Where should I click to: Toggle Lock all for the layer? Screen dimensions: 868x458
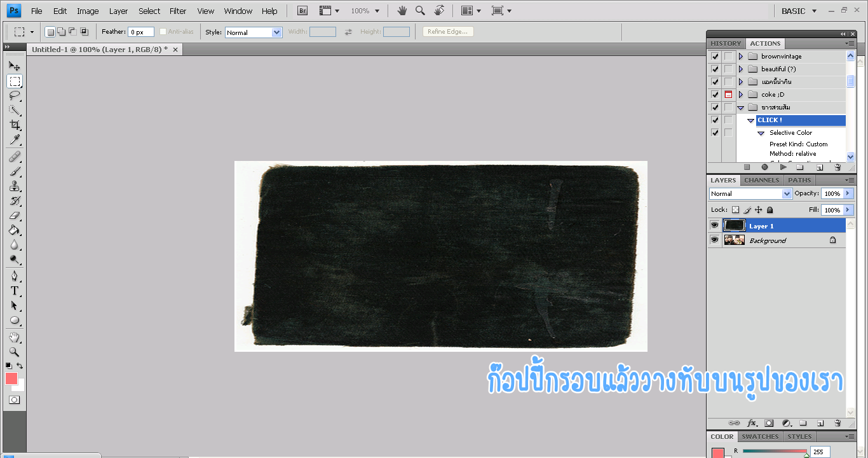click(770, 210)
